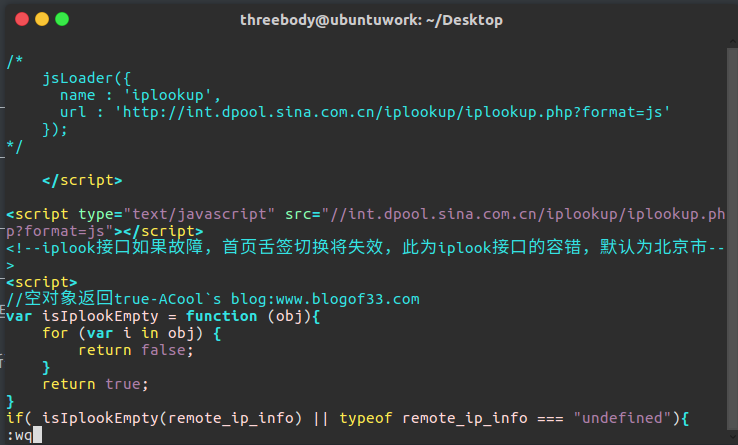The image size is (738, 445).
Task: Click the isIplookEmpty(remote_ip_info) call
Action: [x=172, y=418]
